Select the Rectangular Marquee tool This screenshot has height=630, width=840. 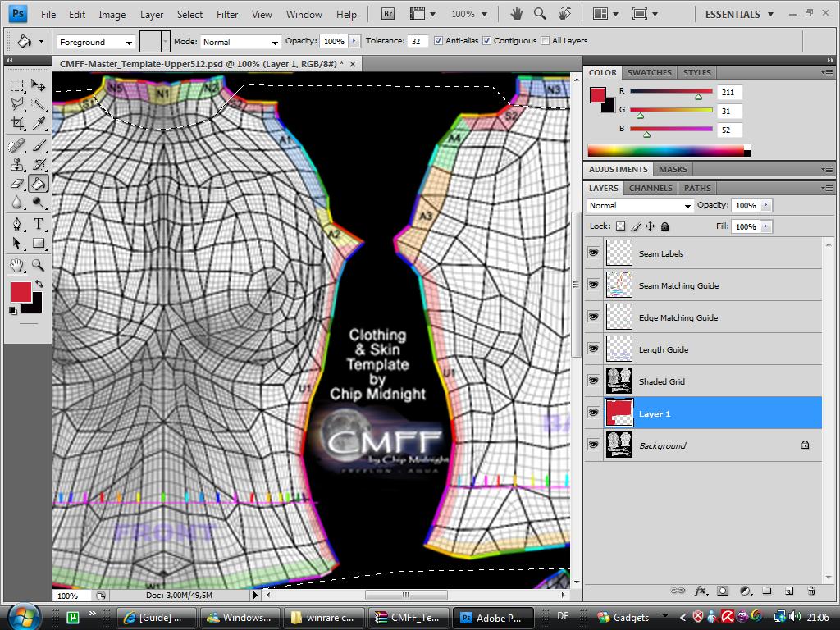(17, 85)
